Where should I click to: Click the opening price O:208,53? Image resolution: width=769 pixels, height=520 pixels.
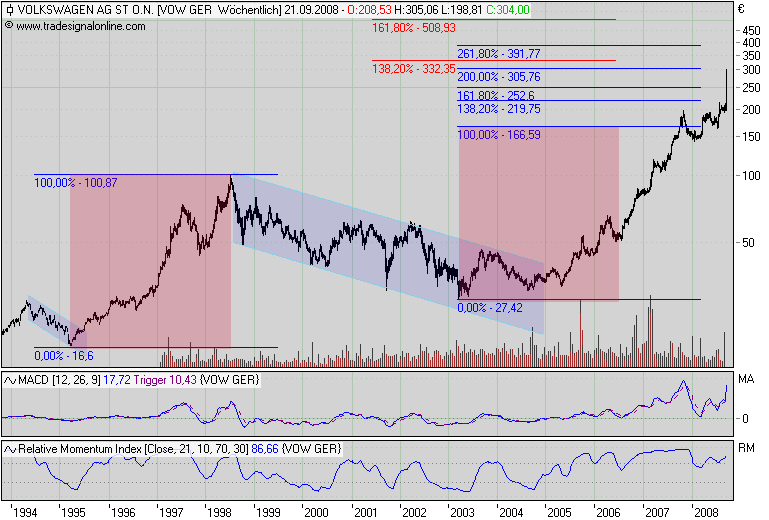[369, 10]
